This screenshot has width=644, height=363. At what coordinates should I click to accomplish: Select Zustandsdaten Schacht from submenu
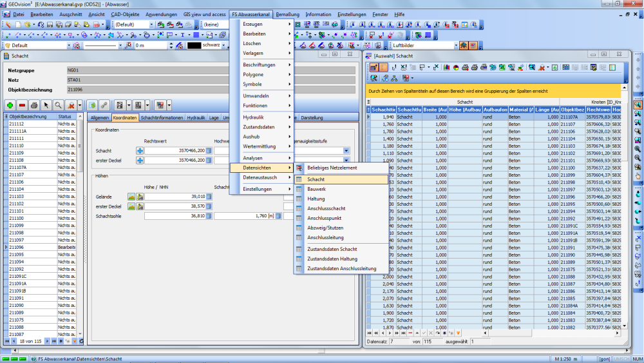tap(341, 249)
